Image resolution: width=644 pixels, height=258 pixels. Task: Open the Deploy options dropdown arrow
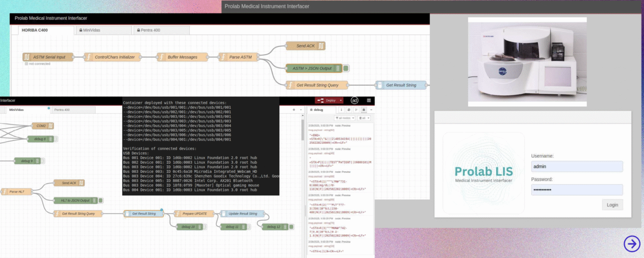(x=341, y=100)
